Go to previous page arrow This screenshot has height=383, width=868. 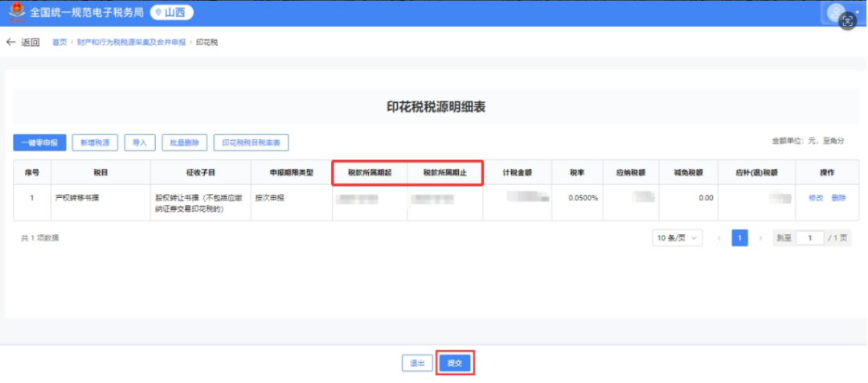[x=719, y=238]
